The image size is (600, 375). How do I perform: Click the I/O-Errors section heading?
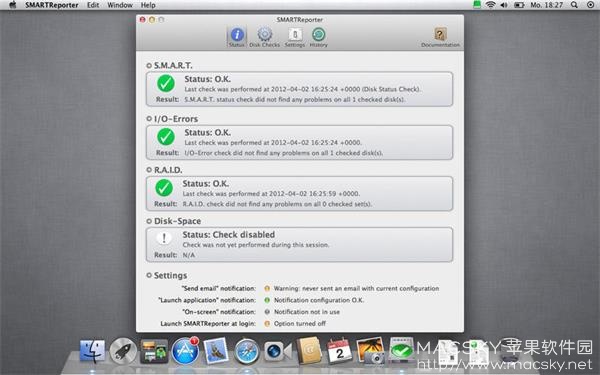[176, 119]
